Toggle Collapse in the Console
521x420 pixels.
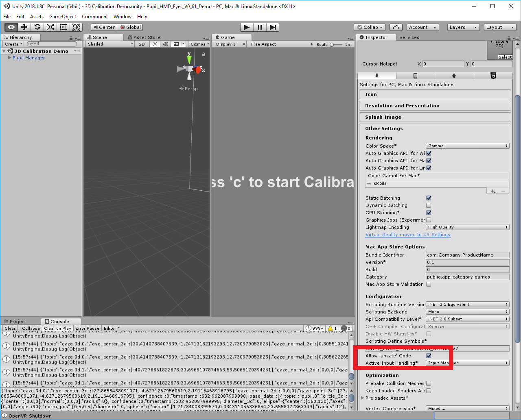point(31,329)
